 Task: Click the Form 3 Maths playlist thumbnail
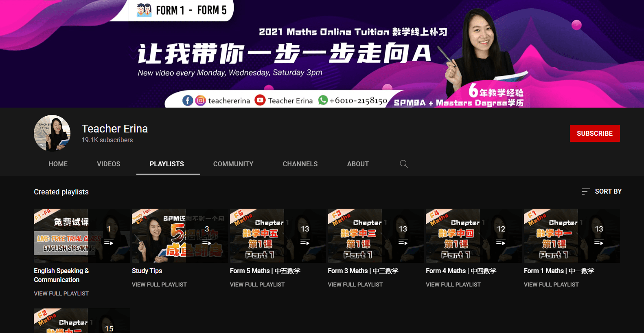(x=376, y=236)
